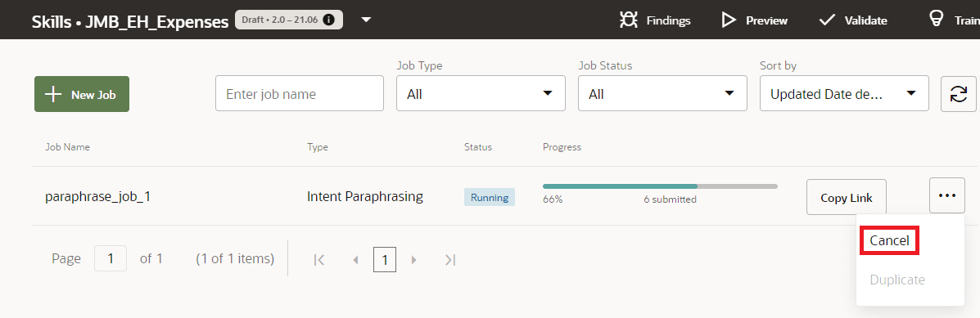Open the three-dots menu for paraphrase_job_1
This screenshot has width=980, height=318.
coord(947,195)
